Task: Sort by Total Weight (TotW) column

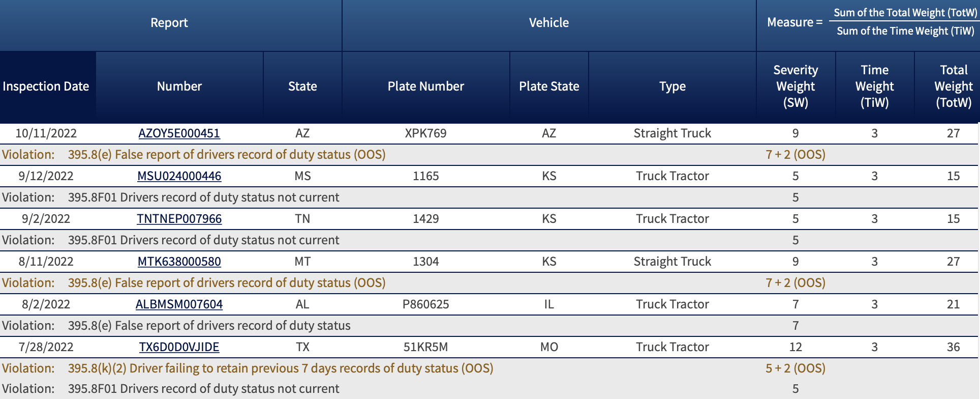Action: point(954,87)
